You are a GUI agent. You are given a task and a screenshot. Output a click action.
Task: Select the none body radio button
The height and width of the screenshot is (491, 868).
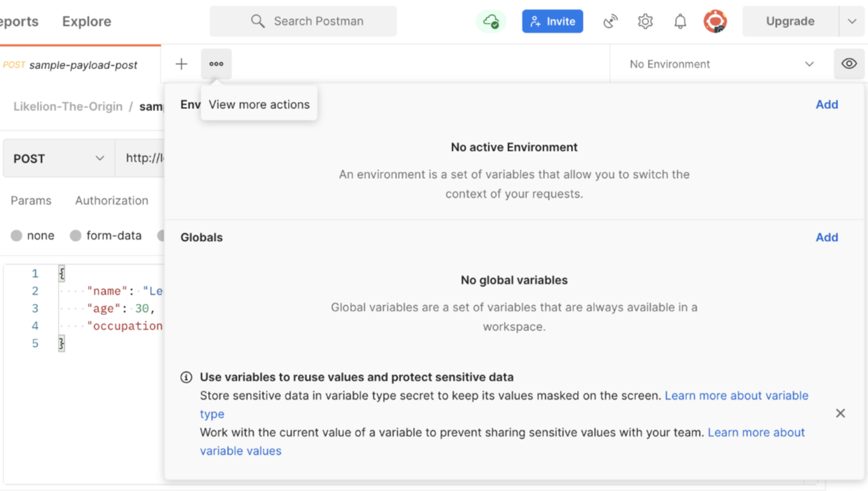coord(16,235)
